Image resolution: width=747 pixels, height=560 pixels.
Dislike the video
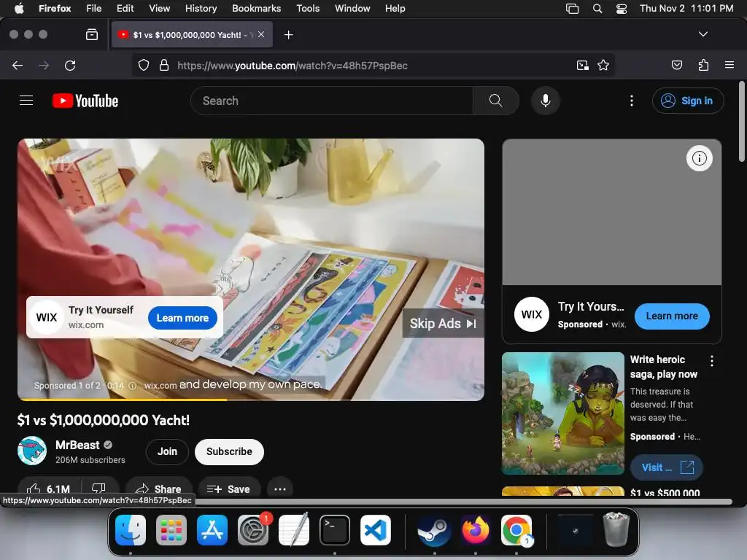(99, 489)
